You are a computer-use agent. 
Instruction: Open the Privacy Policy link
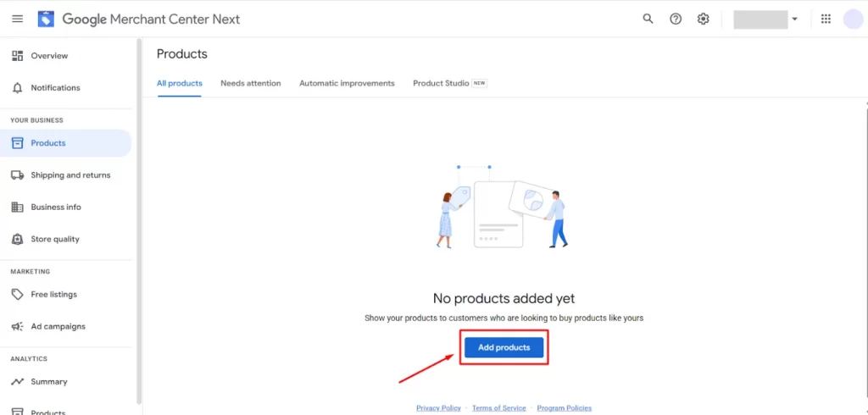pos(438,408)
